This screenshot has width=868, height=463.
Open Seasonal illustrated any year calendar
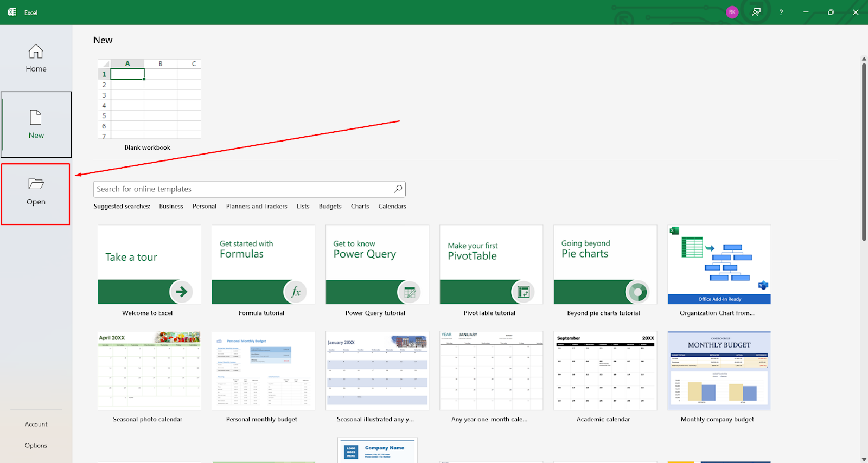point(377,371)
